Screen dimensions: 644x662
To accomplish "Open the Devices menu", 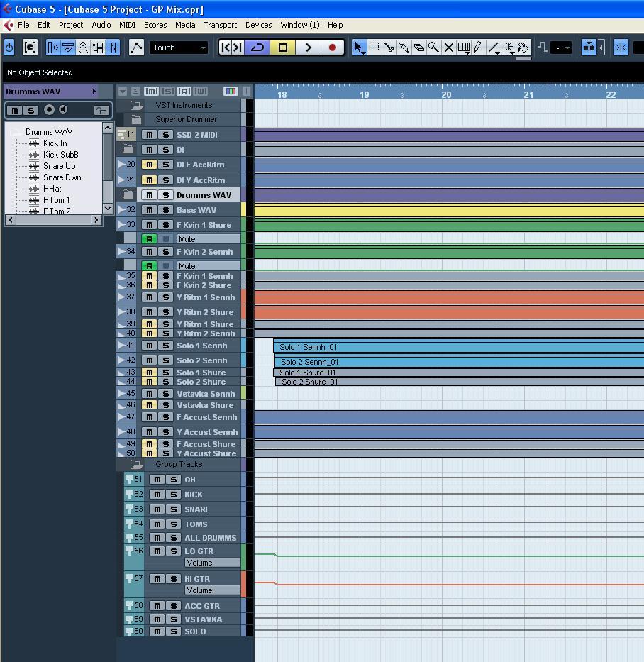I will point(259,25).
